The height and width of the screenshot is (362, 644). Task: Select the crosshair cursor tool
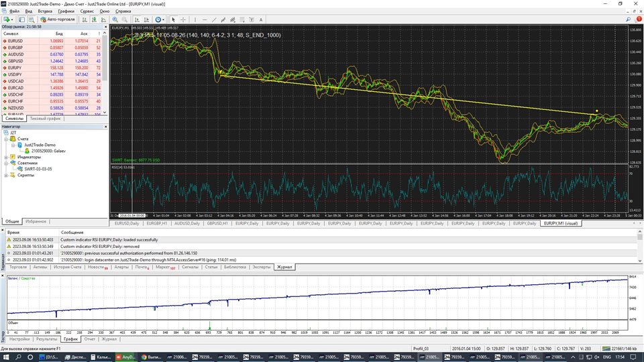click(x=183, y=19)
